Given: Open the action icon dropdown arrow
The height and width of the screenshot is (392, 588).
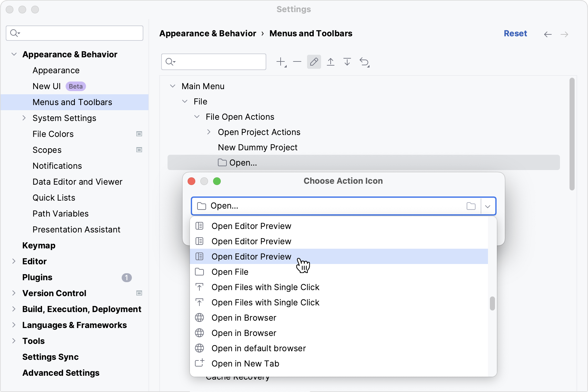Looking at the screenshot, I should click(x=488, y=206).
